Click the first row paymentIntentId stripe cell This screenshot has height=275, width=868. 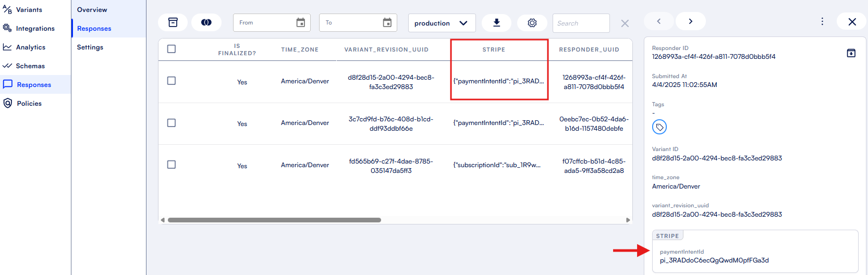pyautogui.click(x=498, y=81)
